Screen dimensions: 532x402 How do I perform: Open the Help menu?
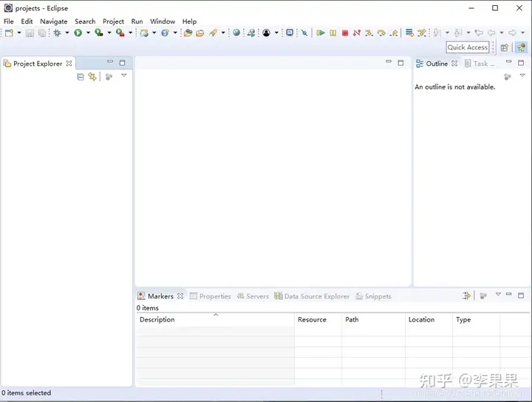click(x=189, y=21)
